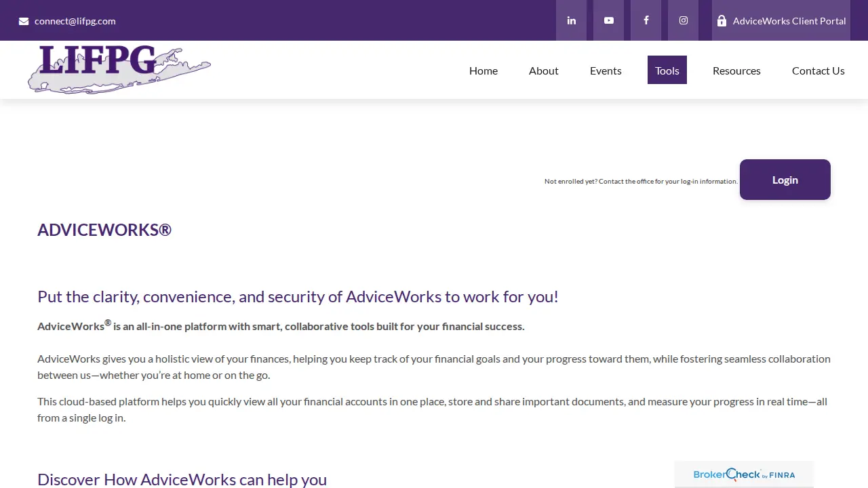Image resolution: width=868 pixels, height=488 pixels.
Task: Email connect@lifpg.com link
Action: point(75,21)
